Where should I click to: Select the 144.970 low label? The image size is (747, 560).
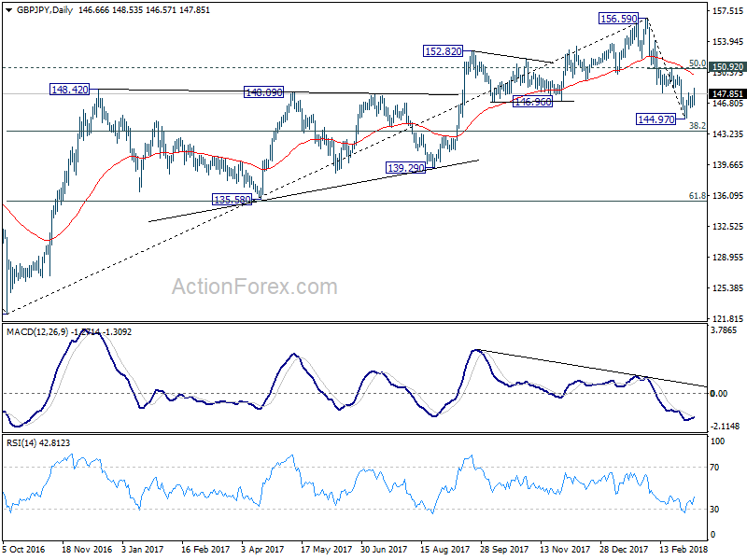click(656, 119)
